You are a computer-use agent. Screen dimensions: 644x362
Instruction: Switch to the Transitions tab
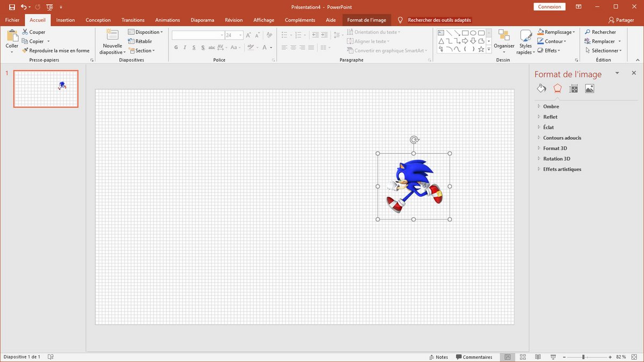click(133, 20)
